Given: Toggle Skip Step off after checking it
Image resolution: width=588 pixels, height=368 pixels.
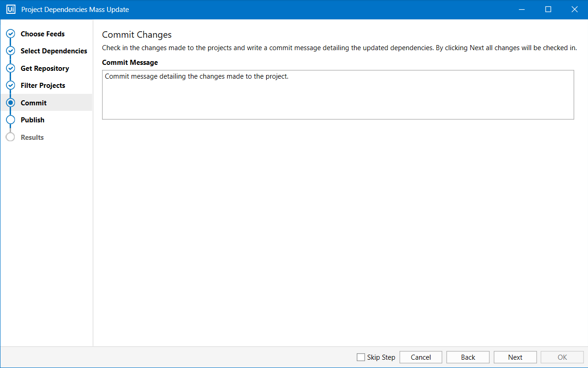Looking at the screenshot, I should [360, 357].
